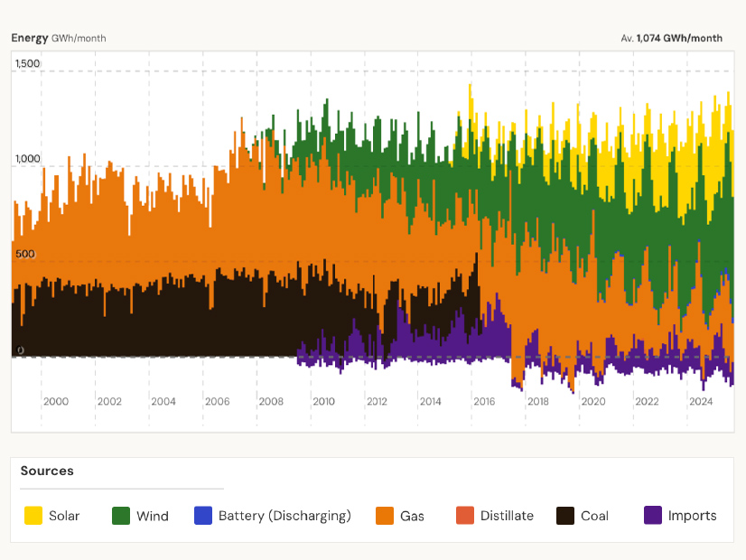Click the Energy GWh/month axis title
The image size is (746, 560).
click(59, 38)
